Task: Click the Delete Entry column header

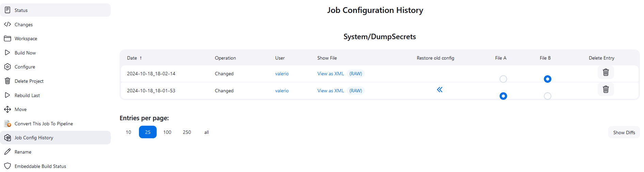Action: (602, 58)
